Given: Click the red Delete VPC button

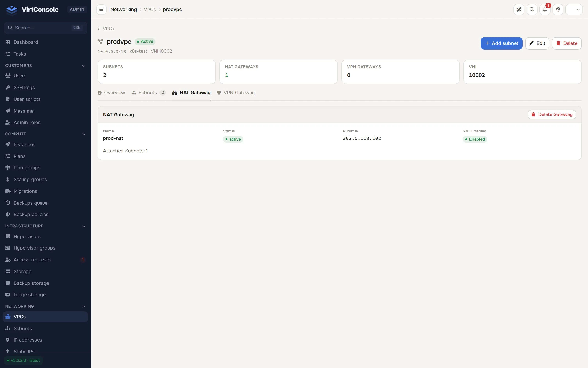Looking at the screenshot, I should [567, 43].
